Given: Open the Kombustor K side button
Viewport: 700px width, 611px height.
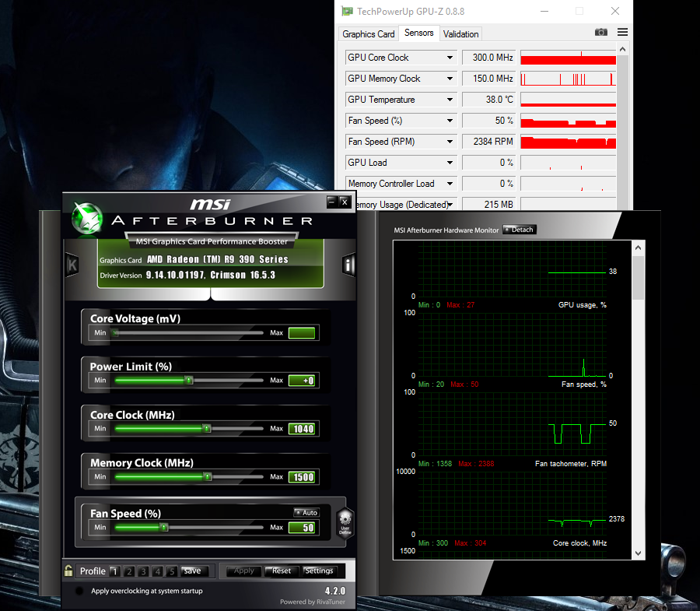Looking at the screenshot, I should click(x=72, y=265).
